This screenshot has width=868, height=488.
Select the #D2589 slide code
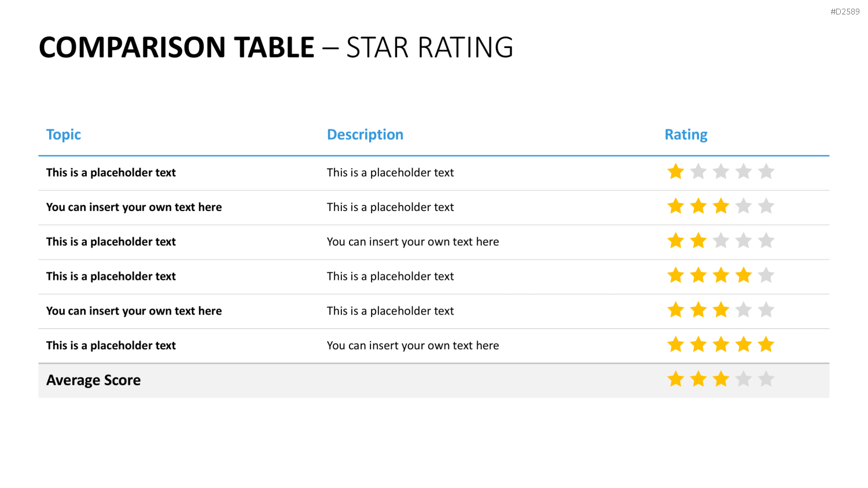click(845, 12)
